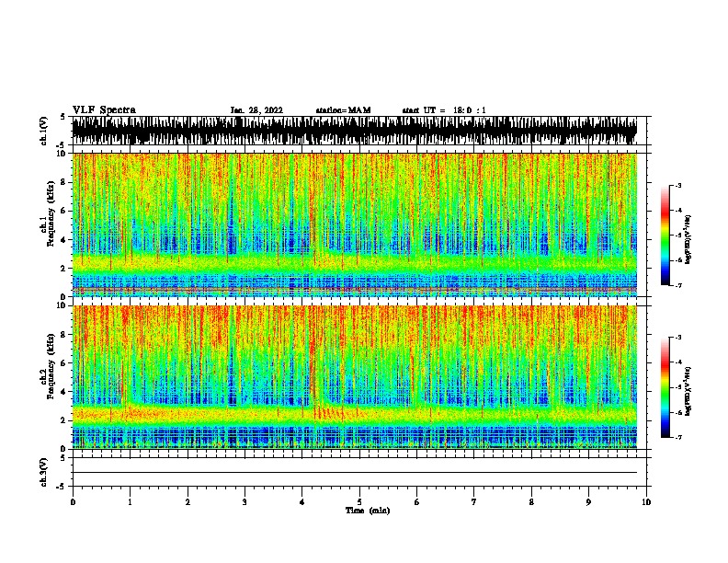Click the log(PSD) label beside ch.1 colorbar
The width and height of the screenshot is (728, 563).
pos(688,239)
